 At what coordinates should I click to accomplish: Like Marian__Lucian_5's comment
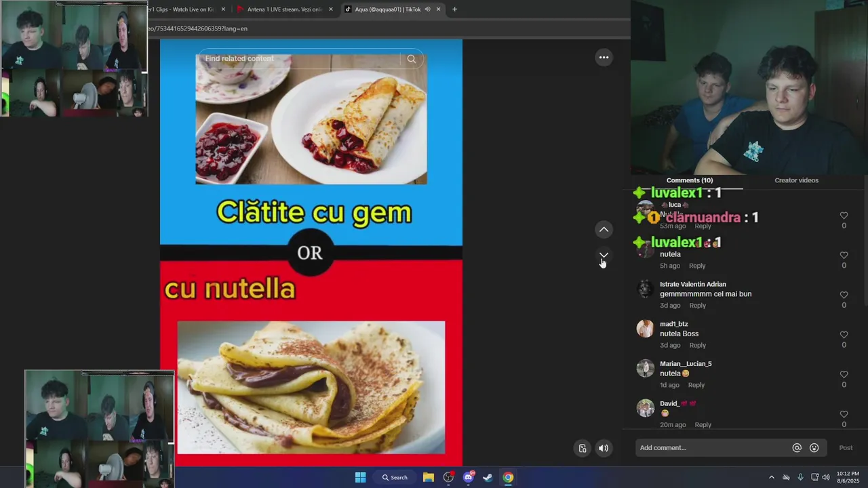(844, 374)
